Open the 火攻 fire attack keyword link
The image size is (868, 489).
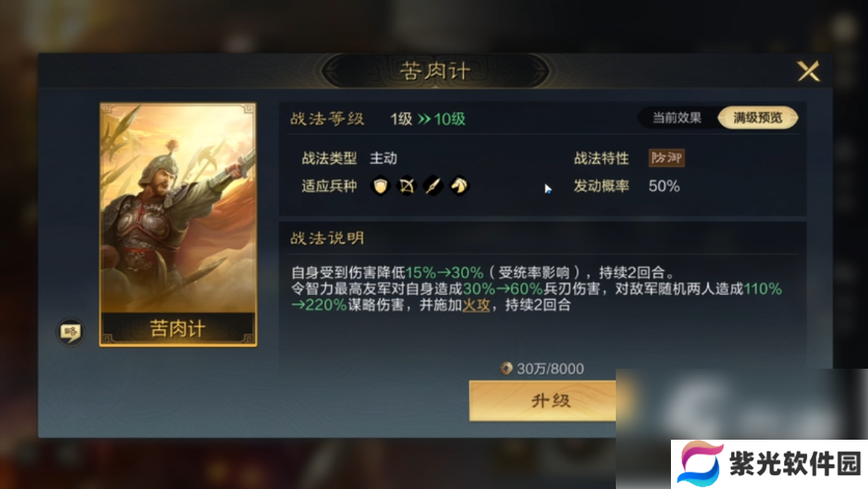[x=476, y=306]
